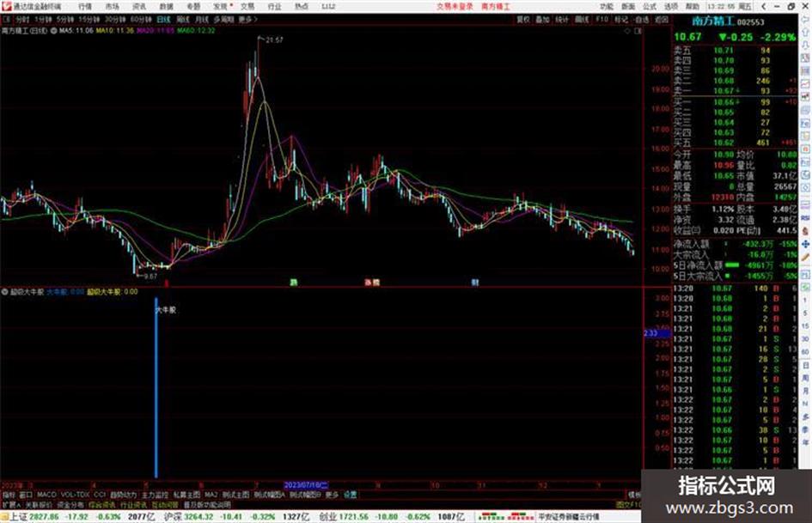This screenshot has width=812, height=523.
Task: Click the 复权 toolbar button
Action: (523, 19)
